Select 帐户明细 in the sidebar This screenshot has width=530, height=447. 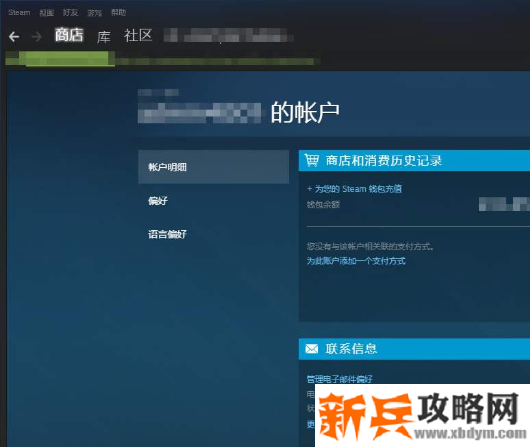214,167
